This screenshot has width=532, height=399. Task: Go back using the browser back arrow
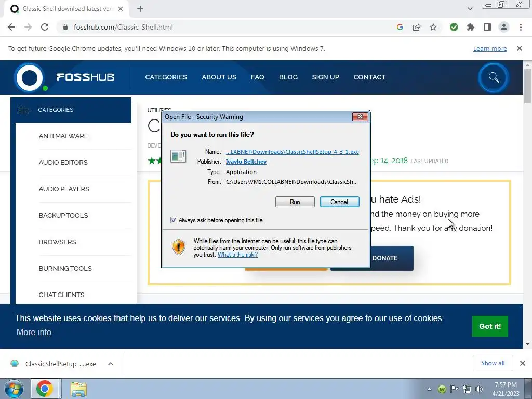(x=11, y=27)
